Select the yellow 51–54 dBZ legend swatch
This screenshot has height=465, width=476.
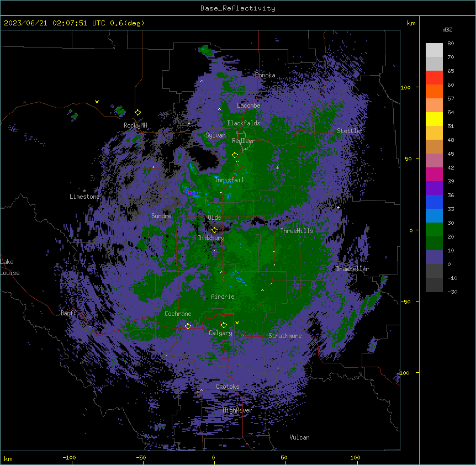(434, 119)
